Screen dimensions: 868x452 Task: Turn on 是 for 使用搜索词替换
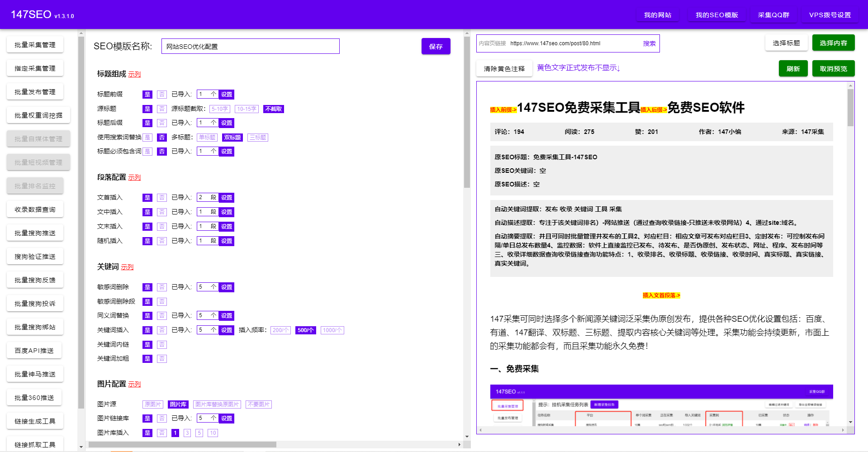point(147,138)
